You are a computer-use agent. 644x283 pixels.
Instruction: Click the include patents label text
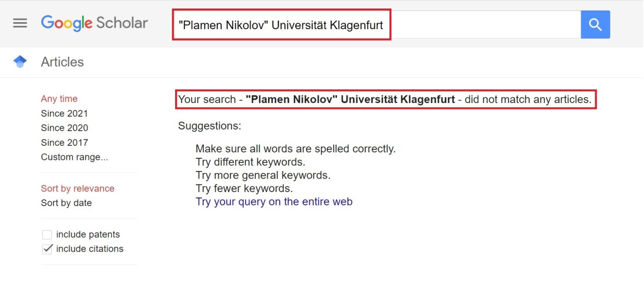[88, 235]
